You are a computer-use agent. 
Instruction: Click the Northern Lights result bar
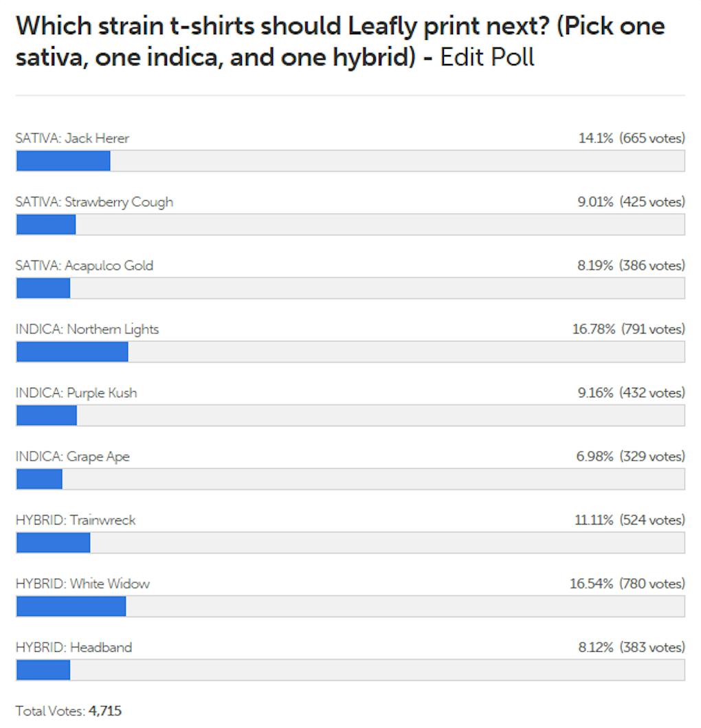click(350, 352)
